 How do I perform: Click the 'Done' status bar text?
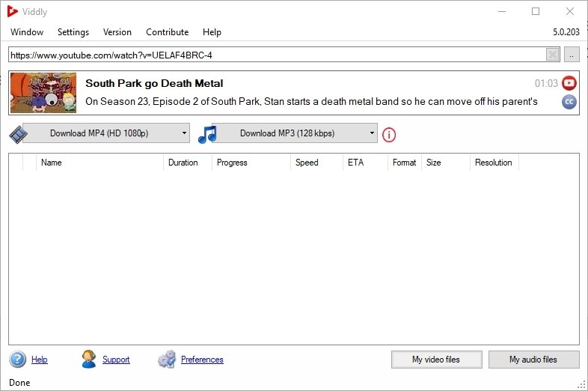pyautogui.click(x=19, y=383)
